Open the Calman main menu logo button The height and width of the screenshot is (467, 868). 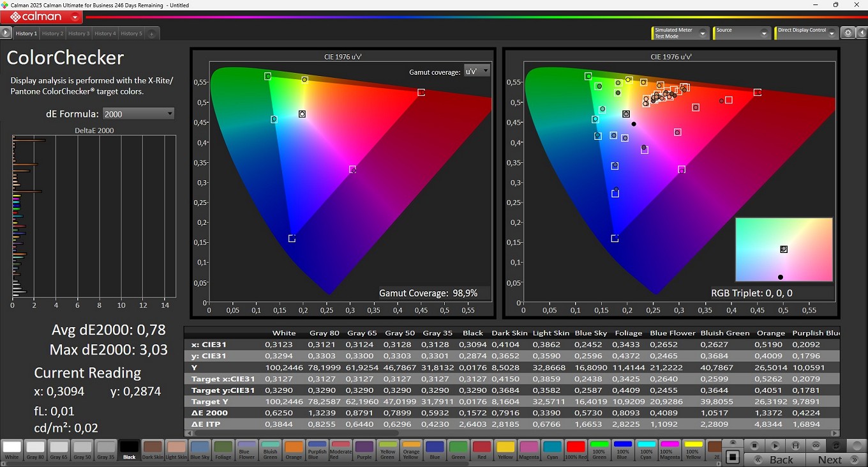[x=42, y=17]
